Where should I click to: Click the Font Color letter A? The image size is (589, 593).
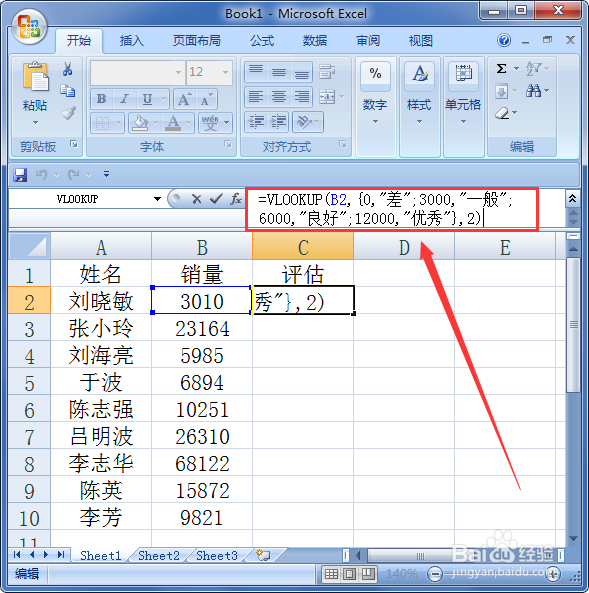point(173,123)
